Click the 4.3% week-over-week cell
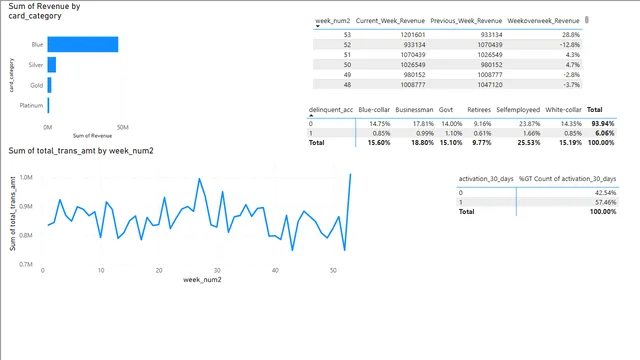The width and height of the screenshot is (640, 360). click(573, 55)
